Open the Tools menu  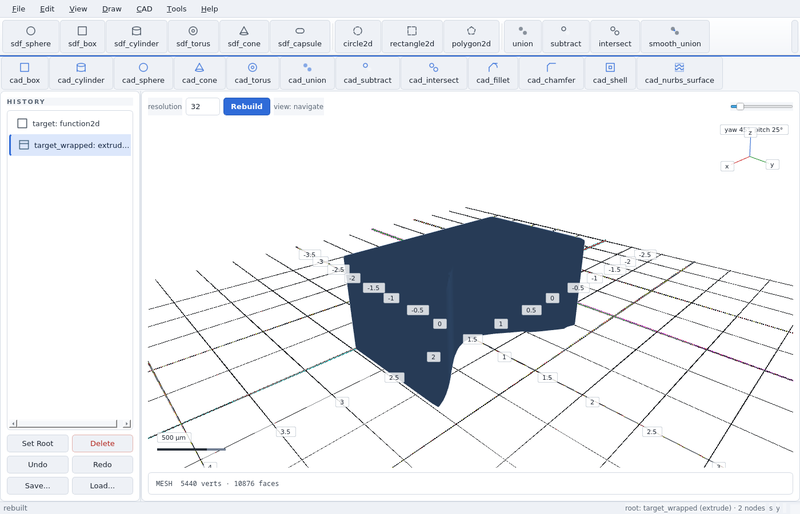coord(177,9)
